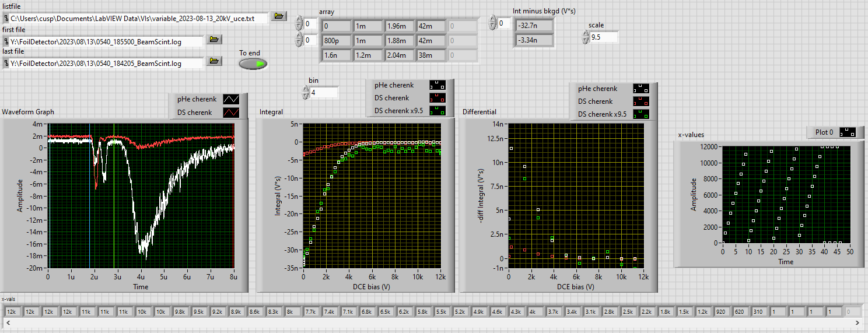Click the Plot 0 legend icon for x-values
868x333 pixels.
point(848,132)
